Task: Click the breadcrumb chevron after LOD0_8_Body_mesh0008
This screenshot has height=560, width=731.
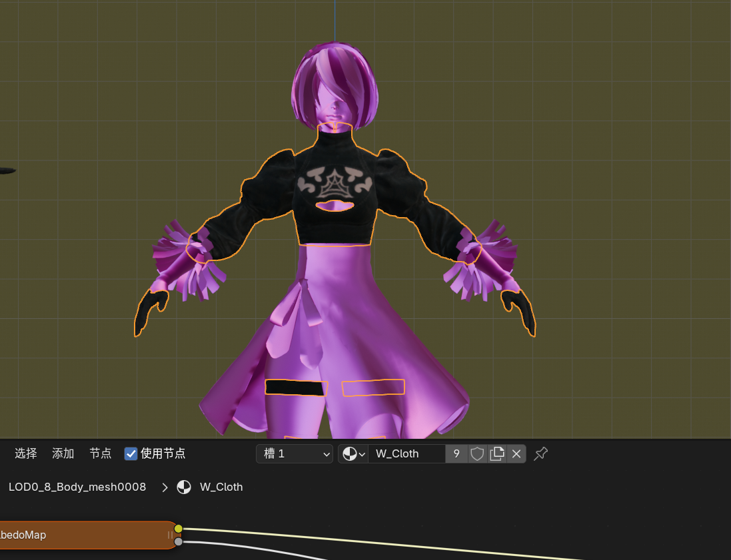Action: click(165, 487)
